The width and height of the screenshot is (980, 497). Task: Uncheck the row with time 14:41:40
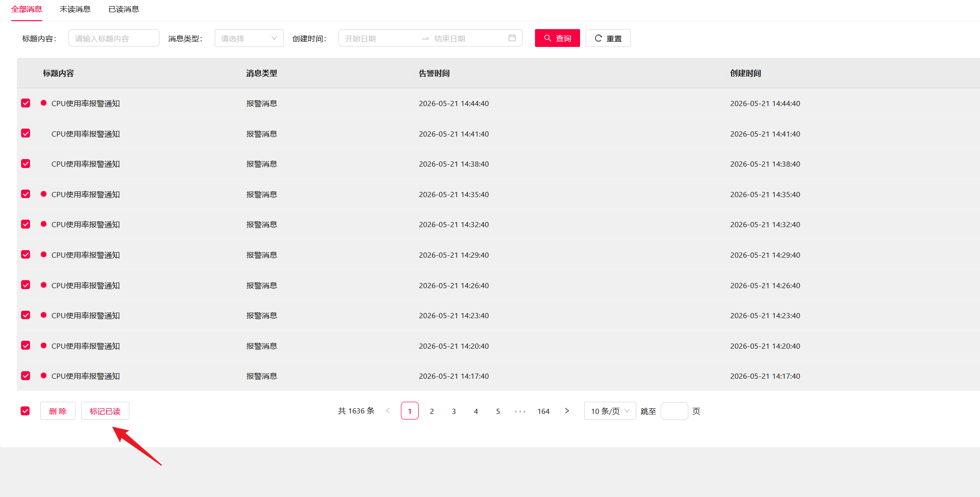[x=26, y=133]
